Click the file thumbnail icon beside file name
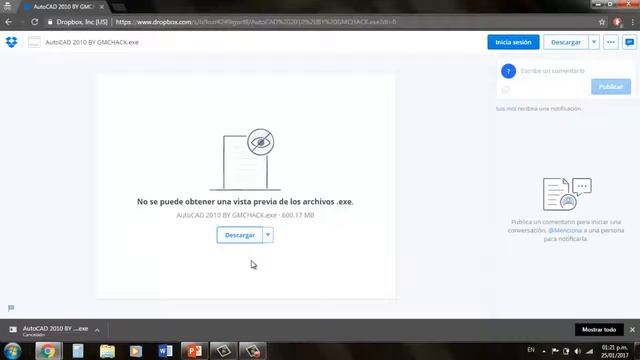The image size is (640, 360). pyautogui.click(x=34, y=42)
